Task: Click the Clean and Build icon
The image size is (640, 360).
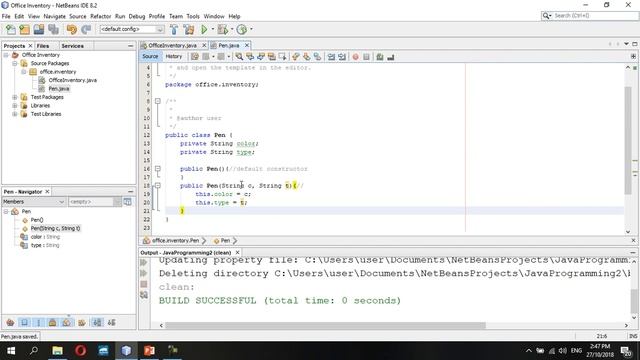Action: [189, 29]
